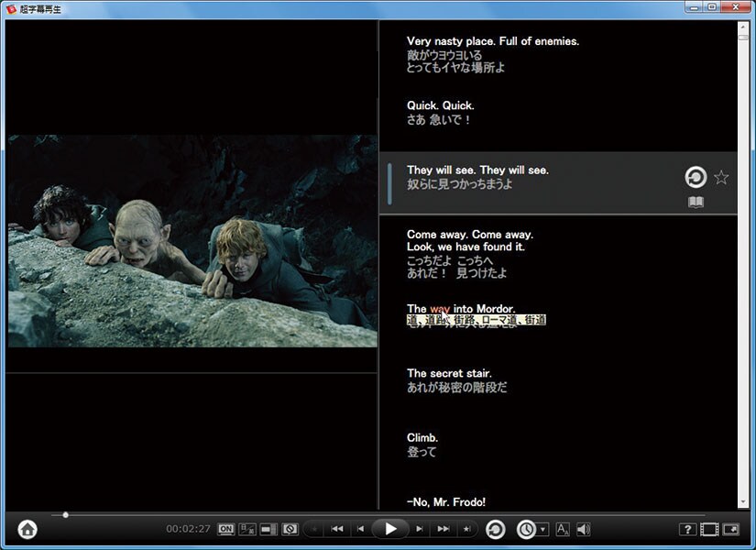Click the filmstrip video mode icon
The image size is (756, 550).
pos(709,529)
